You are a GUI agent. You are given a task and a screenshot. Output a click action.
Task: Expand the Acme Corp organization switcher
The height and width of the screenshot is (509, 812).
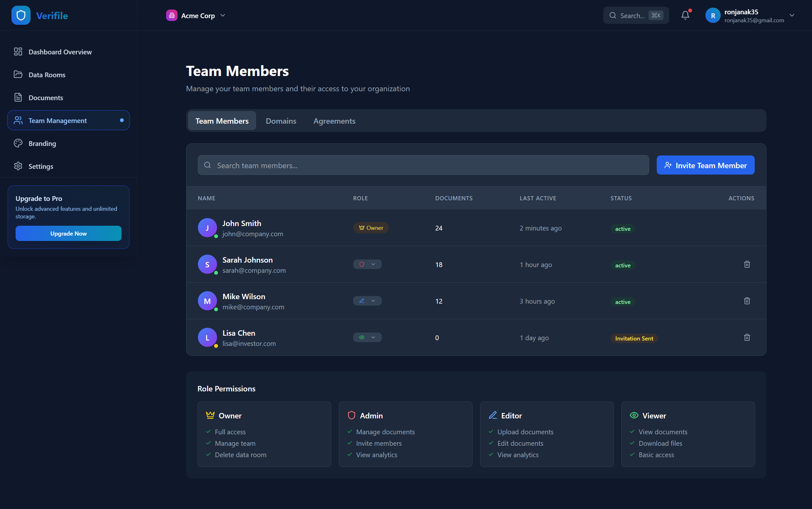pyautogui.click(x=222, y=16)
